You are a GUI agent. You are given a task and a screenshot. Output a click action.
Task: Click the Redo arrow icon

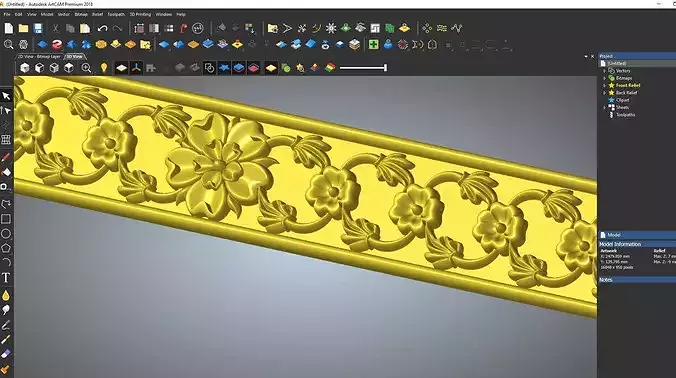click(x=117, y=28)
